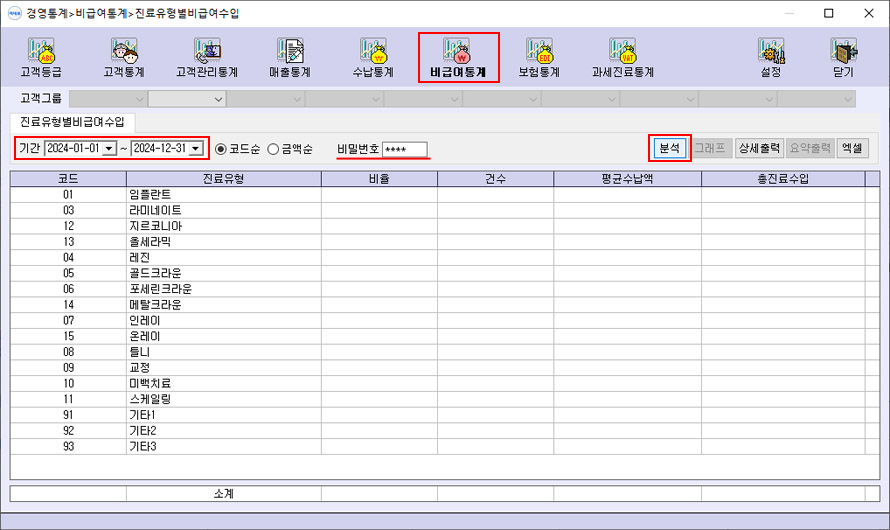Expand the end date 2024-12-31 dropdown
Image resolution: width=890 pixels, height=530 pixels.
[x=196, y=149]
